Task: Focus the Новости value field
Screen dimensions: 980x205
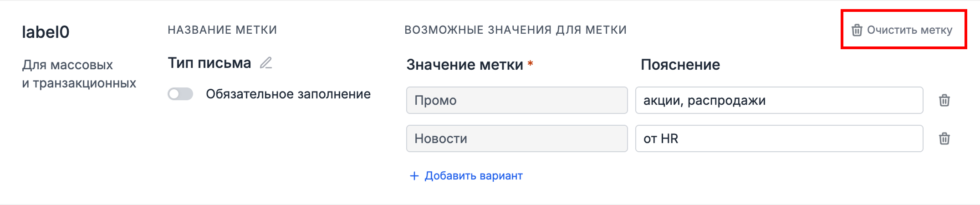Action: pyautogui.click(x=516, y=138)
